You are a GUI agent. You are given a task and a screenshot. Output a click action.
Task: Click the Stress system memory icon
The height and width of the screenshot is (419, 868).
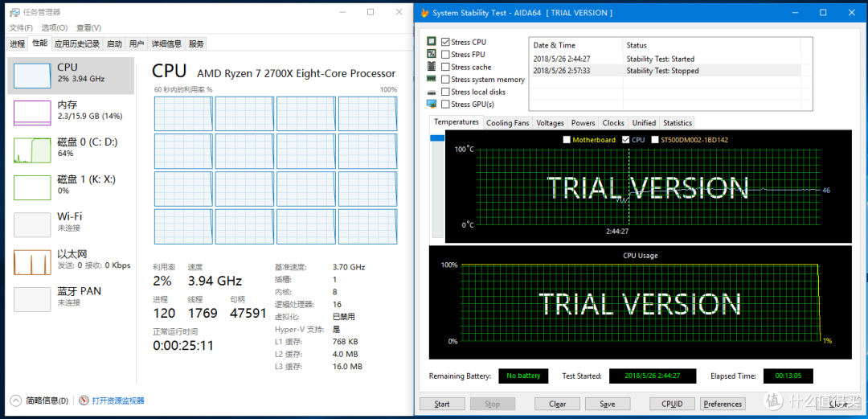[432, 80]
